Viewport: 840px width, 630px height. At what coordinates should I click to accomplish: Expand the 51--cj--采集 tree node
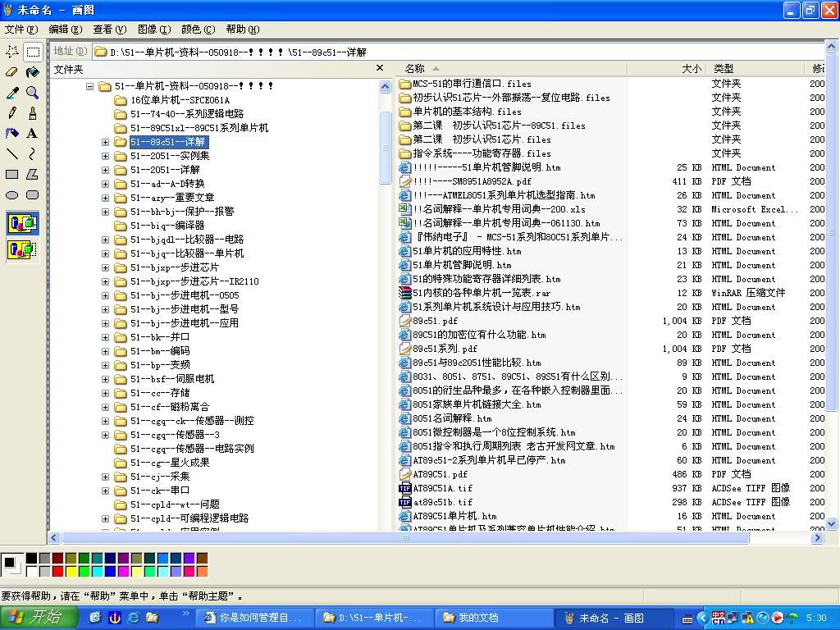tap(106, 477)
